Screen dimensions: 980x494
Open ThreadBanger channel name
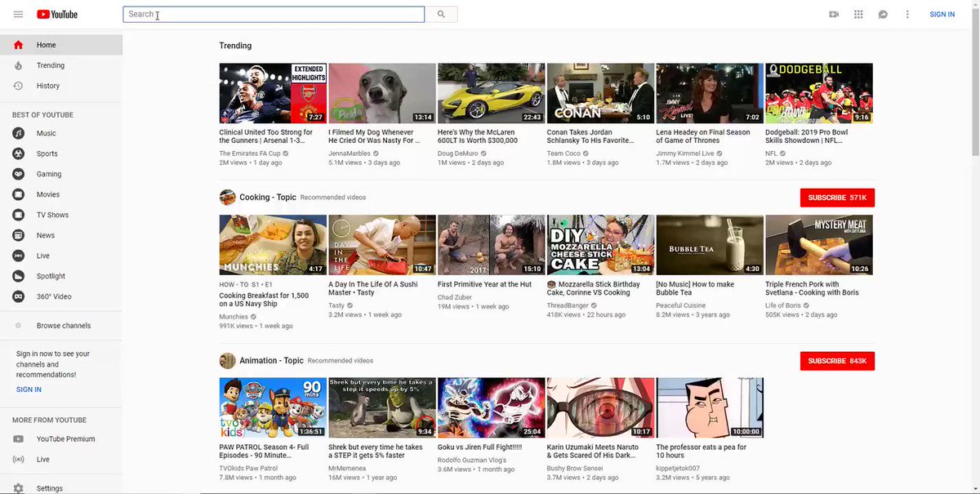(x=569, y=305)
